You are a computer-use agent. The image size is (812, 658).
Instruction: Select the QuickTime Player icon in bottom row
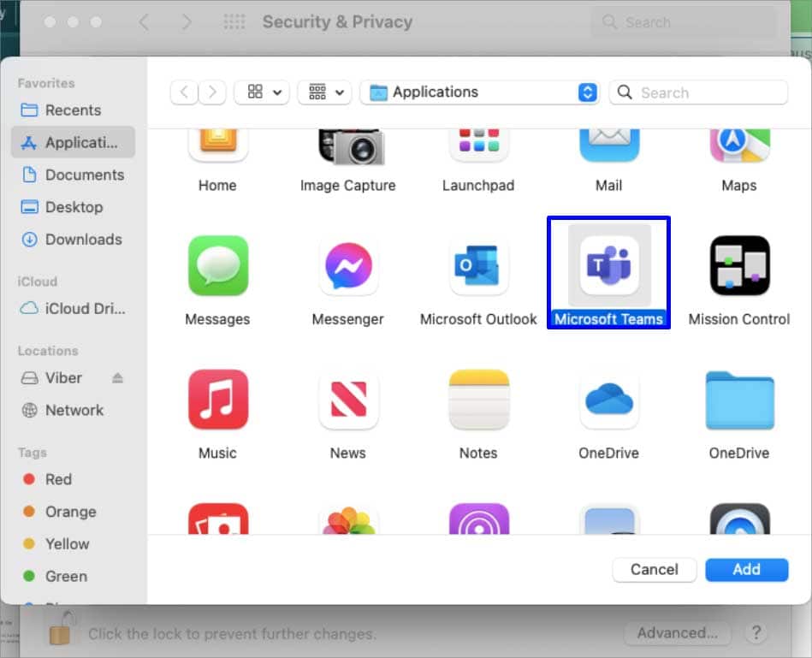(x=739, y=519)
